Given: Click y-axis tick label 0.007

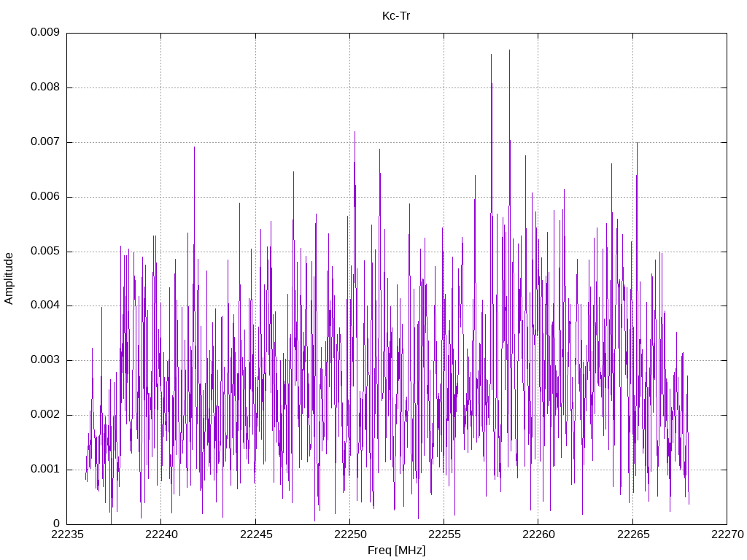Looking at the screenshot, I should (45, 141).
